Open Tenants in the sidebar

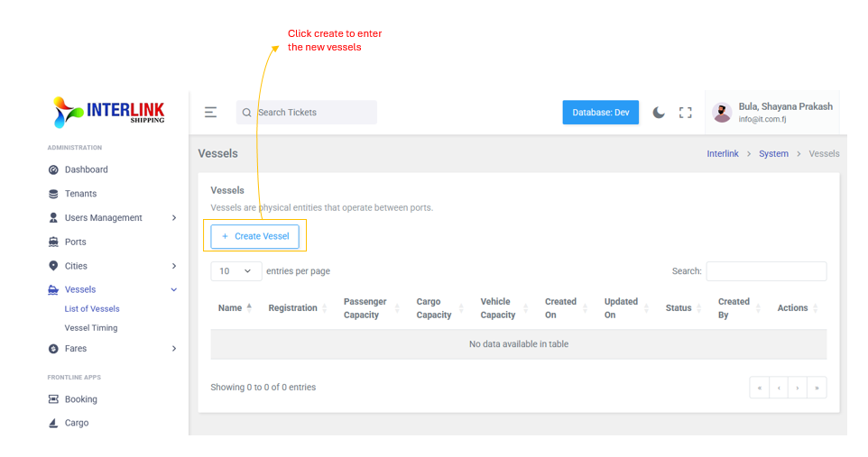pyautogui.click(x=80, y=194)
